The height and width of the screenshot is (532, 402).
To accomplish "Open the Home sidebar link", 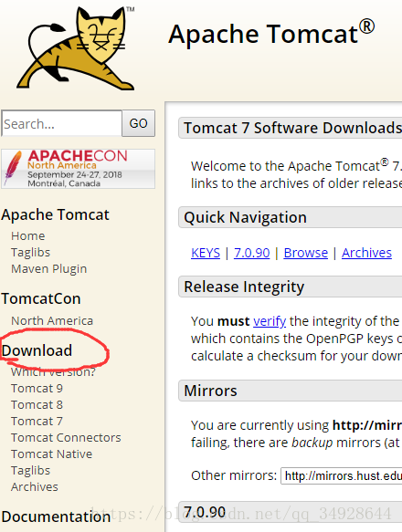I will (x=27, y=235).
